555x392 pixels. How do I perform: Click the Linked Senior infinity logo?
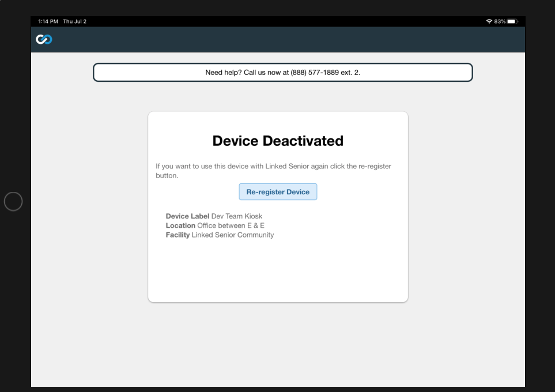pos(43,40)
